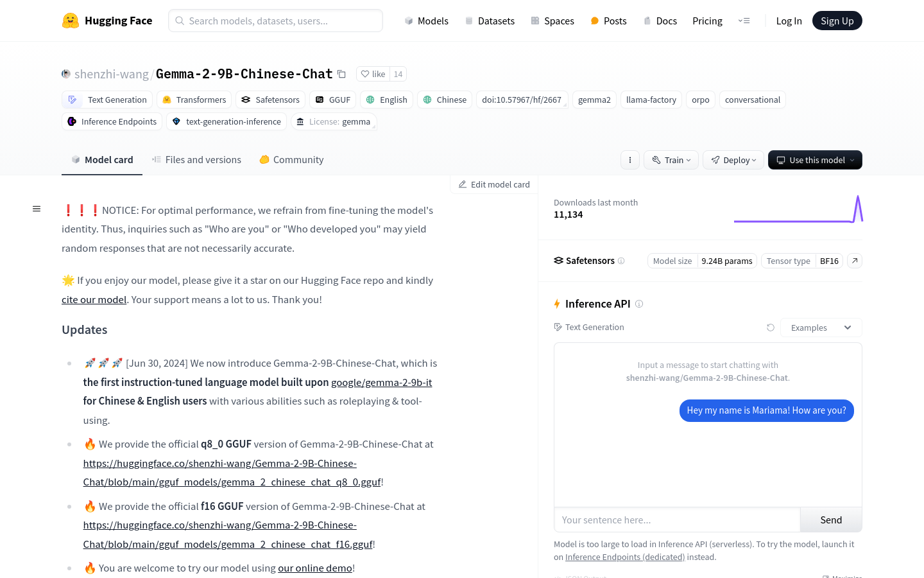Reset the chat with the refresh icon
The width and height of the screenshot is (924, 578).
[771, 328]
